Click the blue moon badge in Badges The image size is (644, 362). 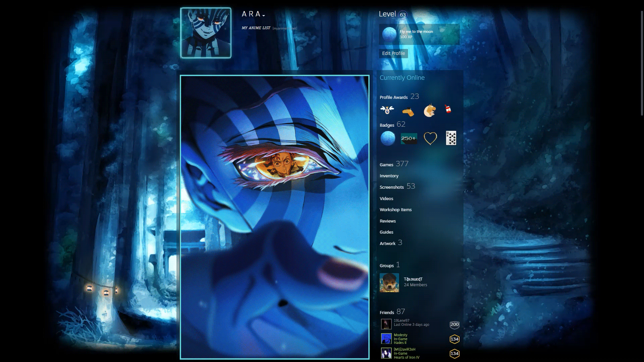388,138
